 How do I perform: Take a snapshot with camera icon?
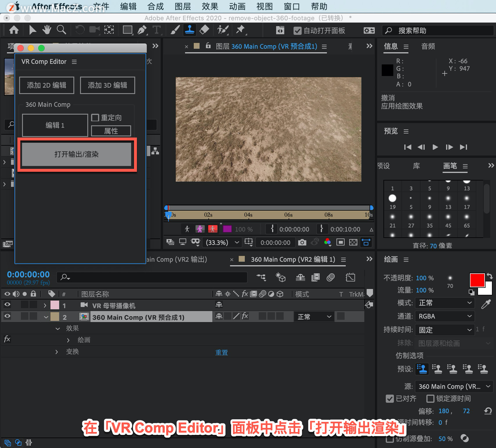pyautogui.click(x=302, y=242)
